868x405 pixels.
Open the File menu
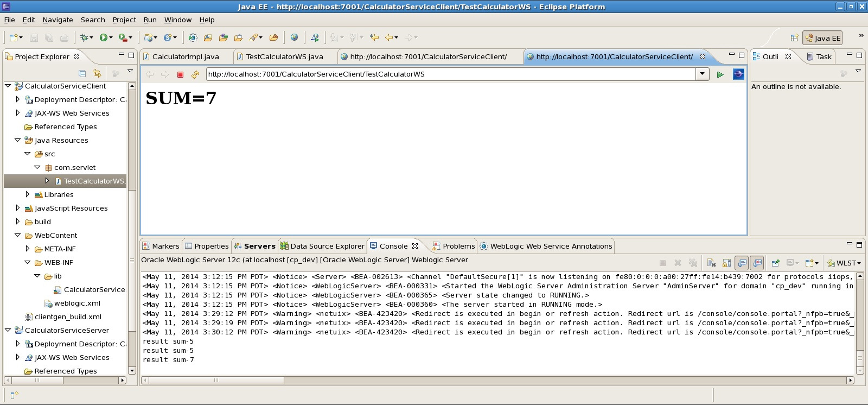click(10, 20)
